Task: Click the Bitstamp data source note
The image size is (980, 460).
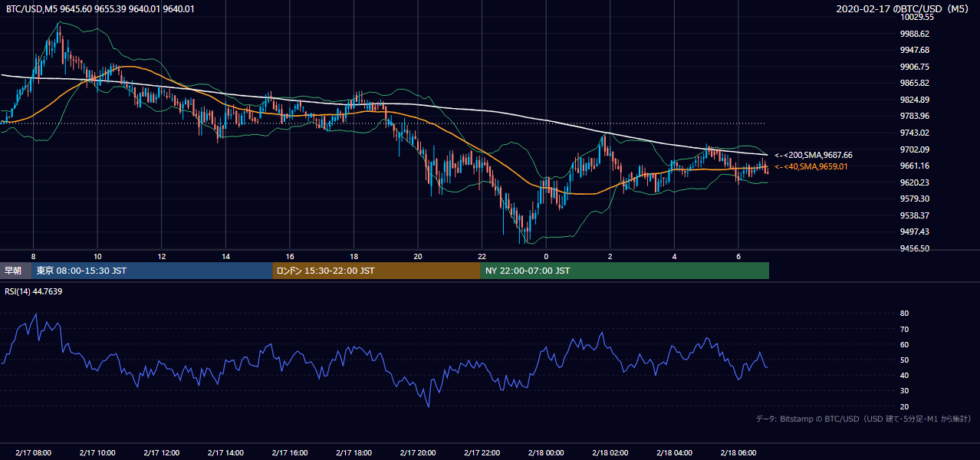Action: click(864, 419)
